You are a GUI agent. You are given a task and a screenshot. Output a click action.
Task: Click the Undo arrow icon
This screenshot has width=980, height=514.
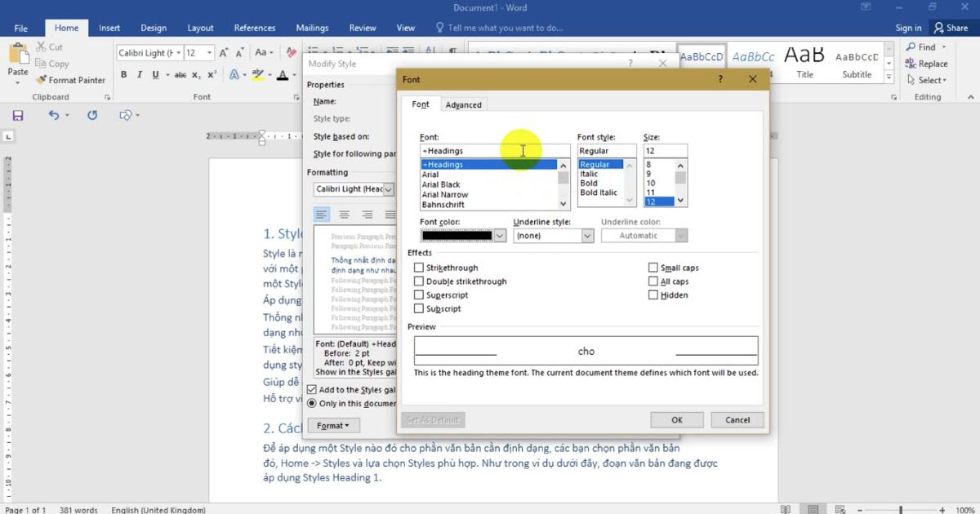pyautogui.click(x=54, y=116)
